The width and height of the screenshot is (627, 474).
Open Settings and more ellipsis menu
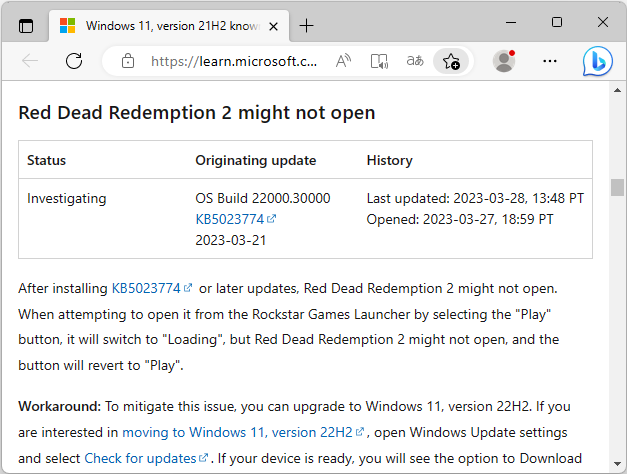550,61
